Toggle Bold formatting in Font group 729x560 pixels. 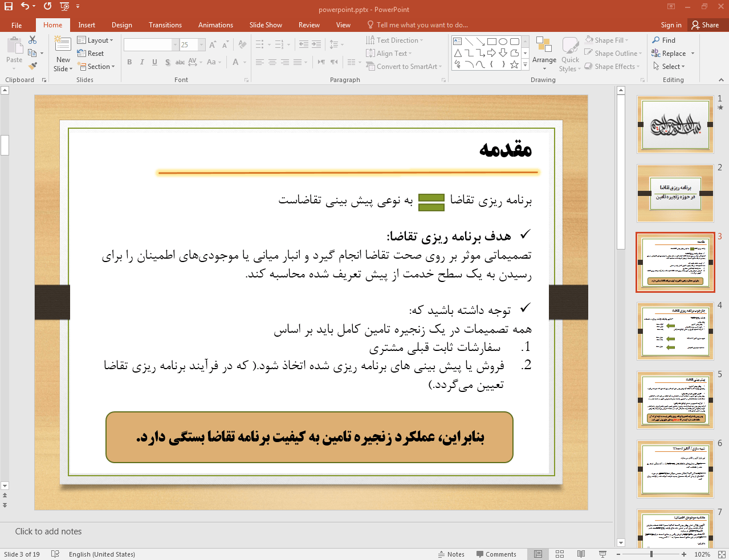129,62
